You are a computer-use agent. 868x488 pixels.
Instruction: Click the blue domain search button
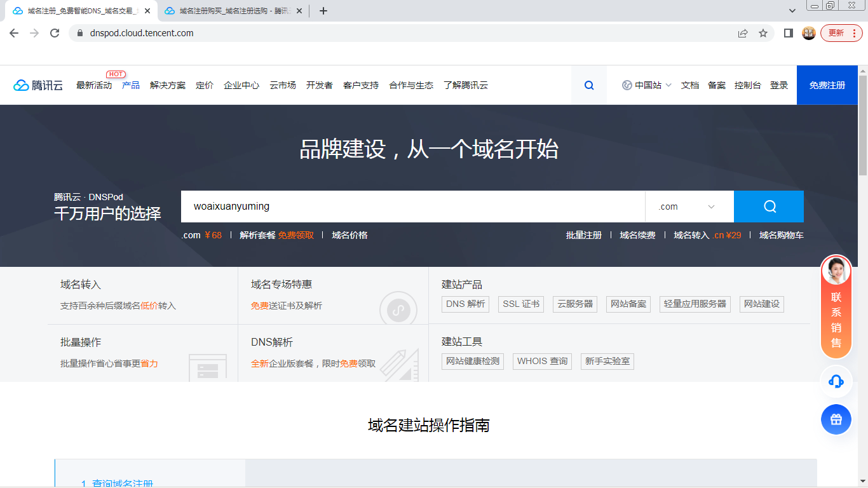tap(769, 207)
